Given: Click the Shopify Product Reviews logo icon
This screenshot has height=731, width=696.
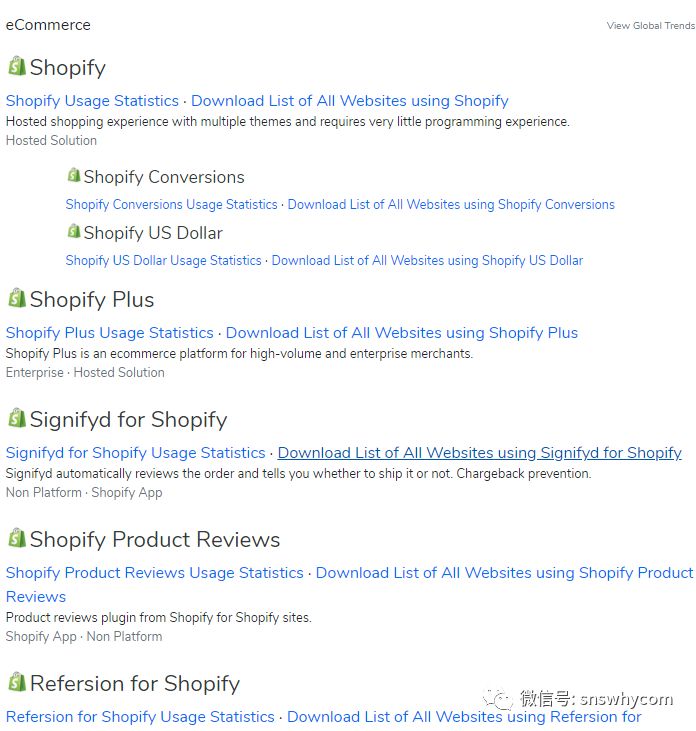Looking at the screenshot, I should pos(16,538).
